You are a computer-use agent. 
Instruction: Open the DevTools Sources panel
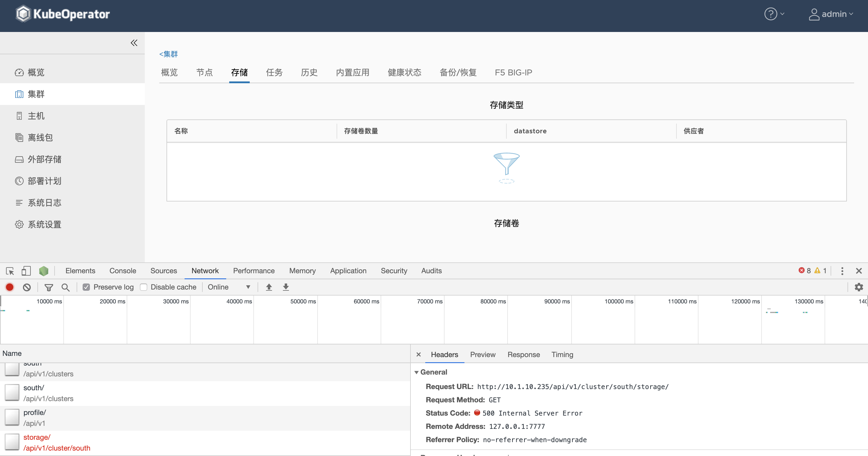click(x=163, y=271)
